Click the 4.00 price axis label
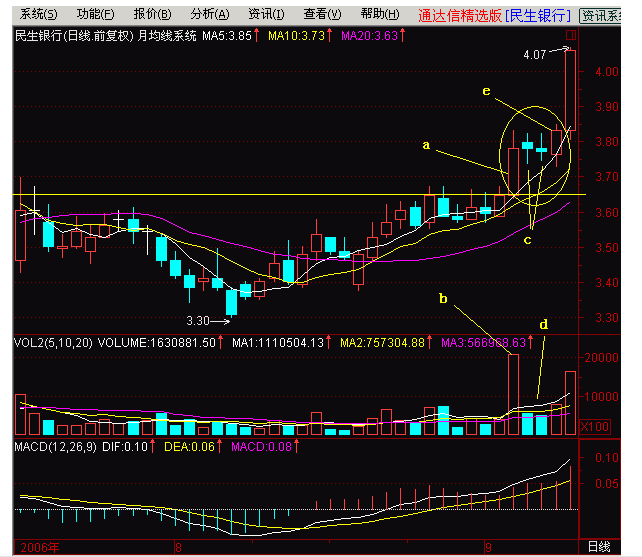642x557 pixels. click(x=606, y=72)
